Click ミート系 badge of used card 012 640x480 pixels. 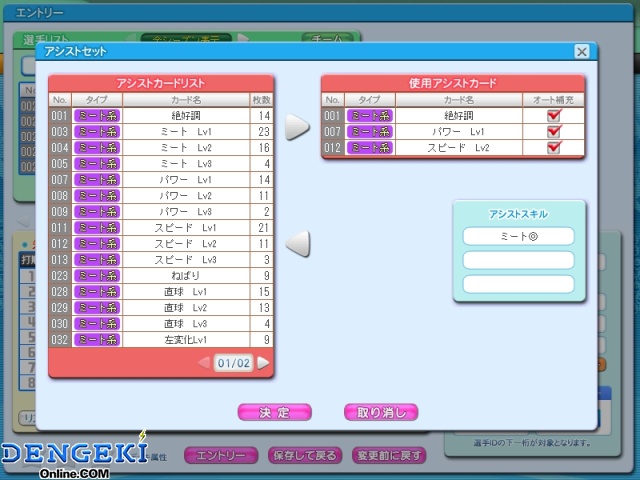tap(370, 147)
